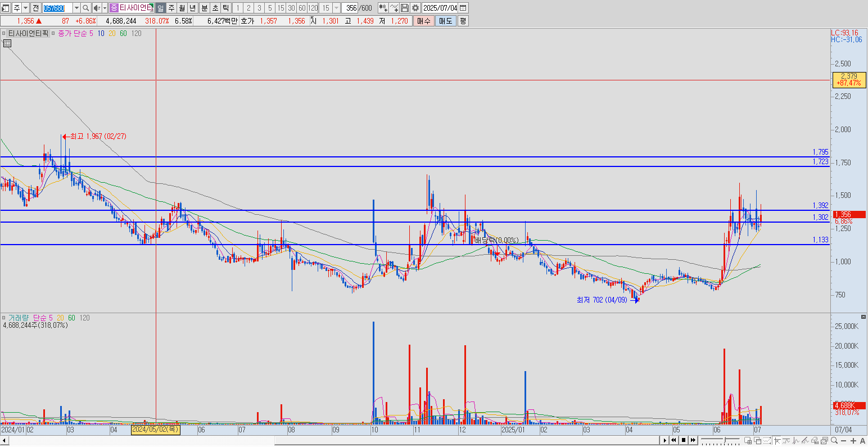Click the 종가 단순 moving average label
Screen dimensions: 868x447
tap(73, 34)
